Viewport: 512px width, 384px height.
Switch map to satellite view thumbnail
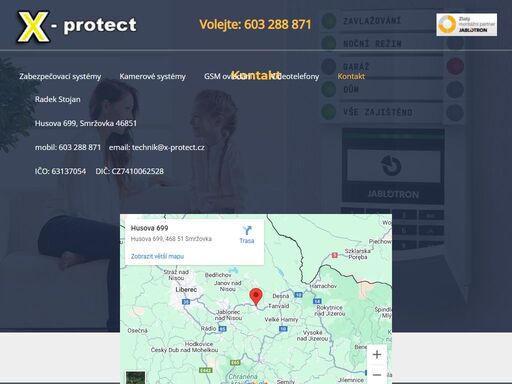(x=136, y=377)
